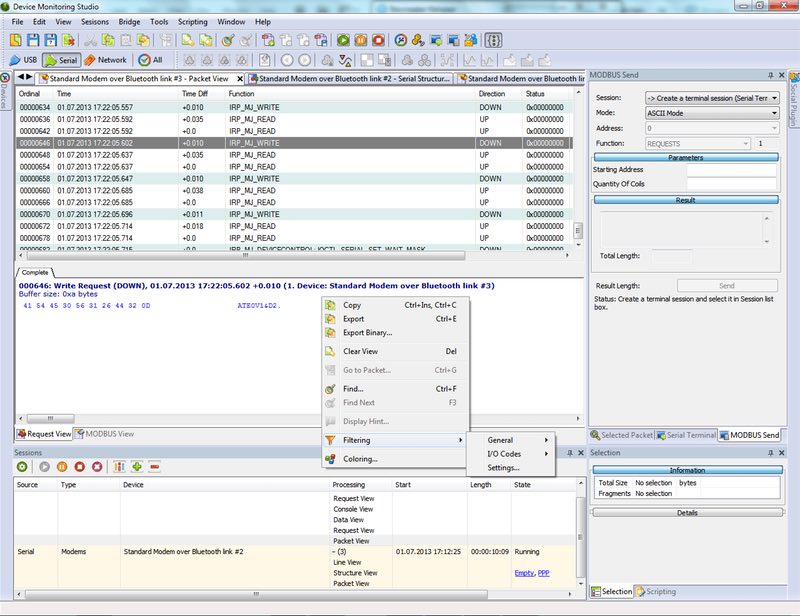Click the green Start monitoring toolbar icon
Viewport: 800px width, 616px height.
coord(343,40)
